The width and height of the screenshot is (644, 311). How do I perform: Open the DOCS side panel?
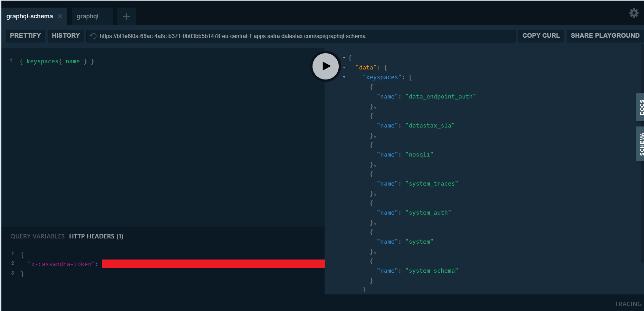641,107
